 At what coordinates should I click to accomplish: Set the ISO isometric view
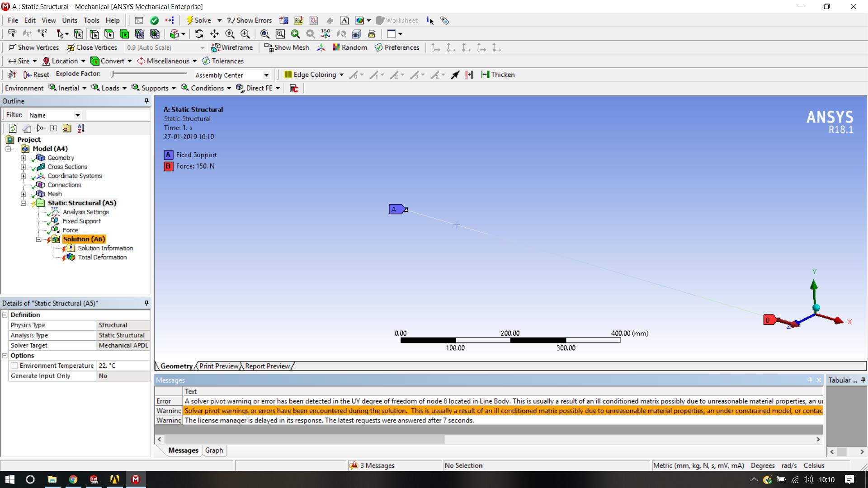point(325,34)
